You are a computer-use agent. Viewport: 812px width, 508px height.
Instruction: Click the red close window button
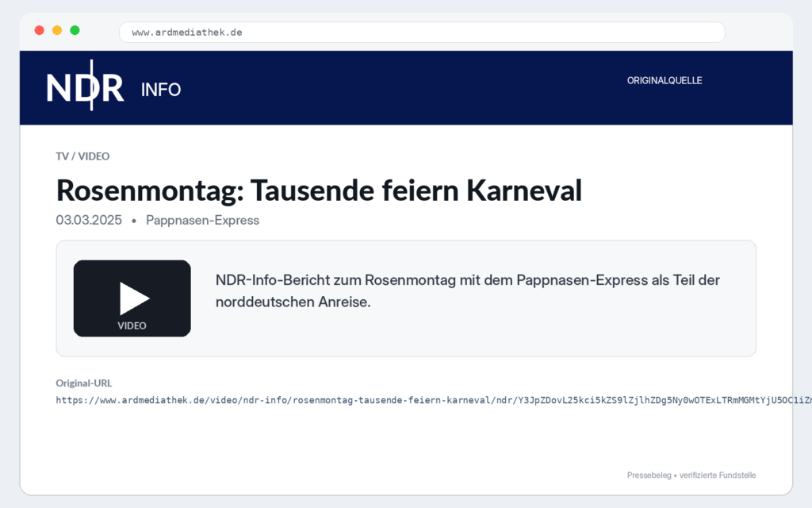click(40, 31)
